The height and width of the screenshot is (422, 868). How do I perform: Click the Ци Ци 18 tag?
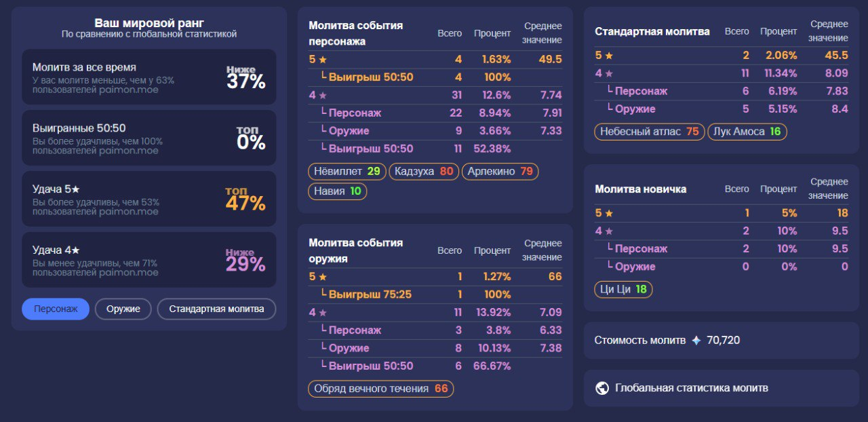click(x=623, y=290)
